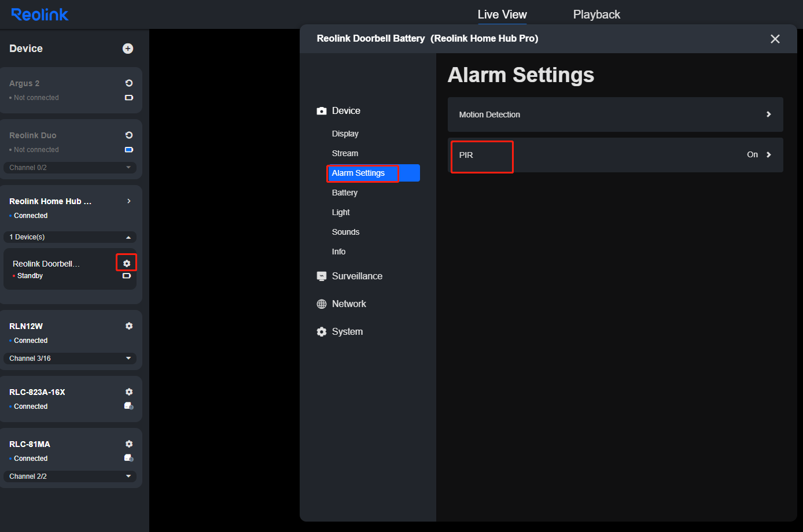This screenshot has width=803, height=532.
Task: Click the Alarm Settings heading
Action: pyautogui.click(x=521, y=75)
